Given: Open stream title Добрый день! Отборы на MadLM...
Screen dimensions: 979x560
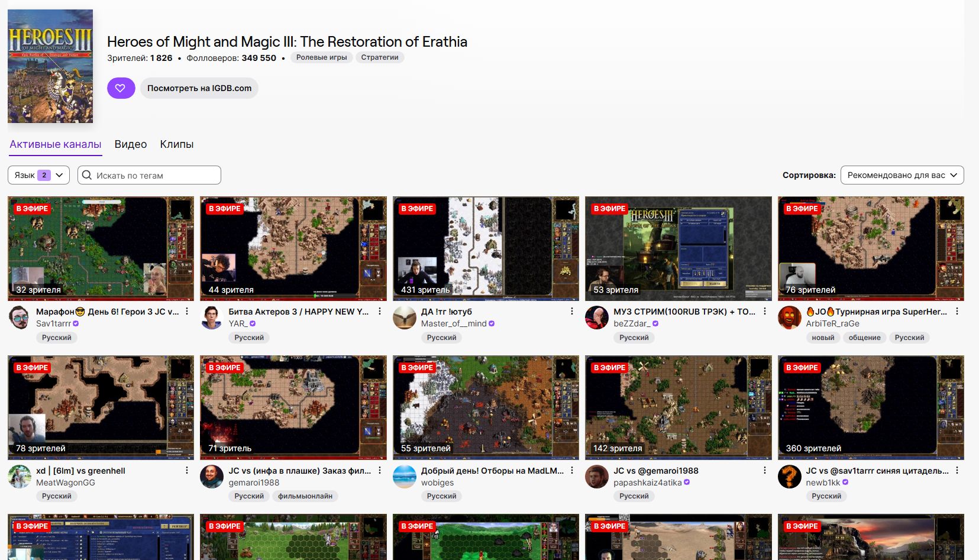Looking at the screenshot, I should [493, 471].
